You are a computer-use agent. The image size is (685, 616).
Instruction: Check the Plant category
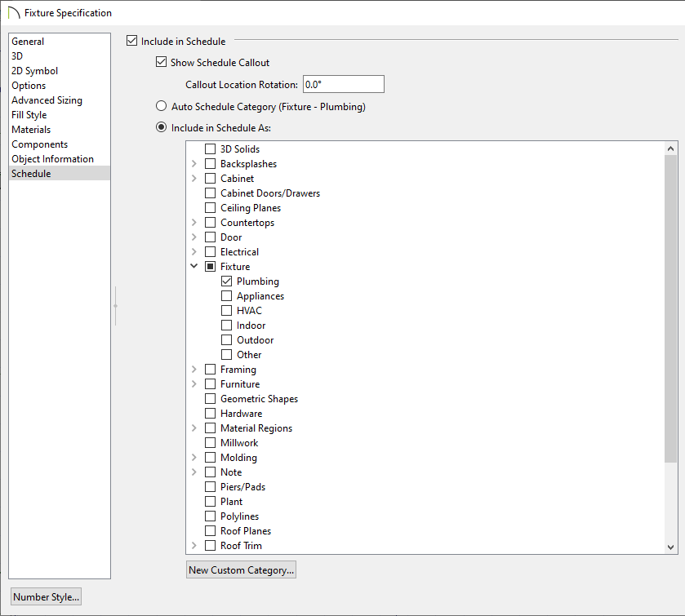[210, 502]
